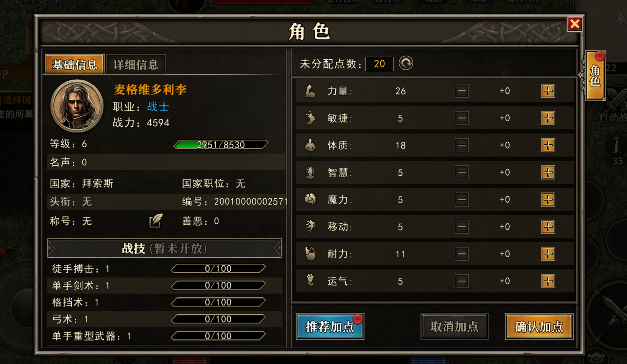Add a point to 魔力
The height and width of the screenshot is (364, 627).
click(548, 200)
